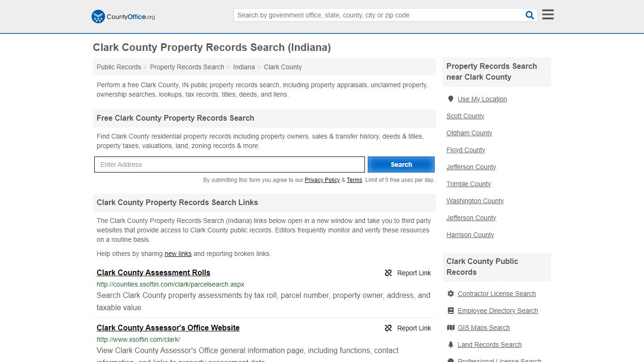Image resolution: width=644 pixels, height=362 pixels.
Task: Open Contractor License Search link
Action: (496, 294)
